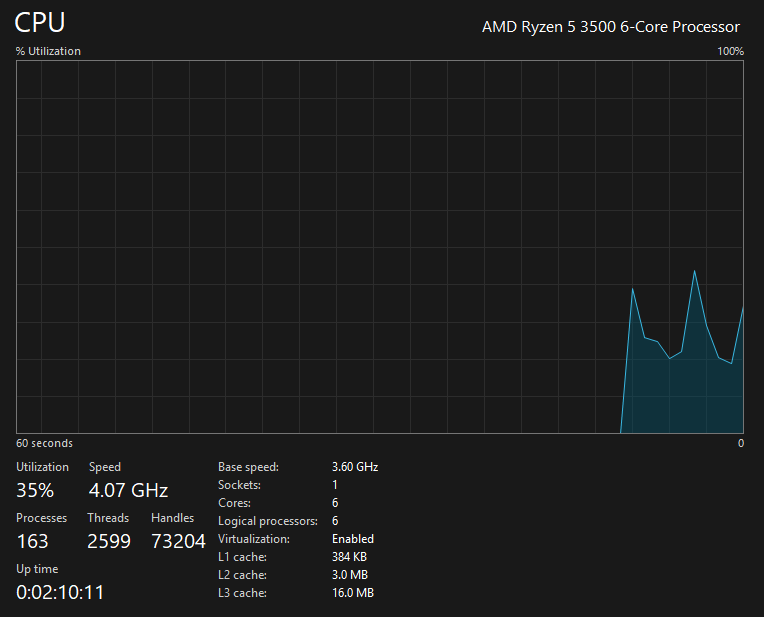Click the 60 seconds label
Image resolution: width=764 pixels, height=617 pixels.
click(44, 443)
